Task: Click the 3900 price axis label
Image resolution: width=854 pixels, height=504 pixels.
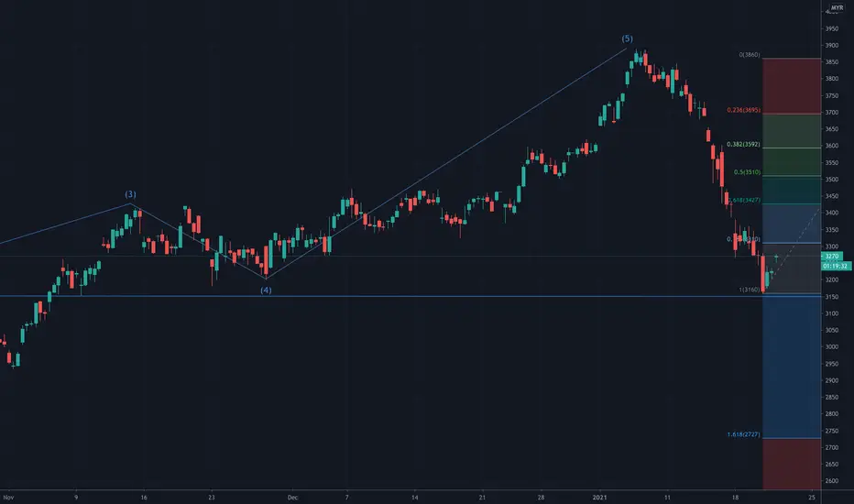Action: click(x=832, y=45)
